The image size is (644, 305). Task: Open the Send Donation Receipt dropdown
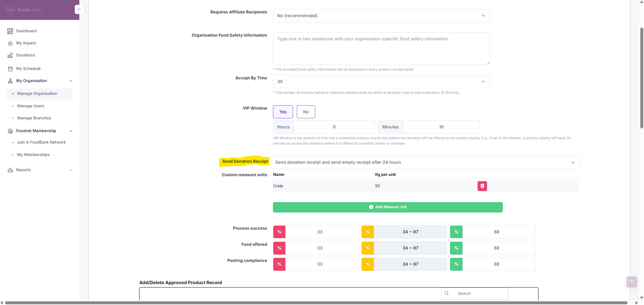click(425, 162)
